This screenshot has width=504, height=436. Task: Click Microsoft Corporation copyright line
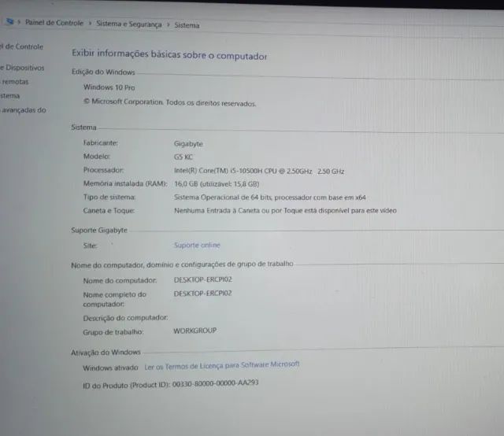click(170, 102)
